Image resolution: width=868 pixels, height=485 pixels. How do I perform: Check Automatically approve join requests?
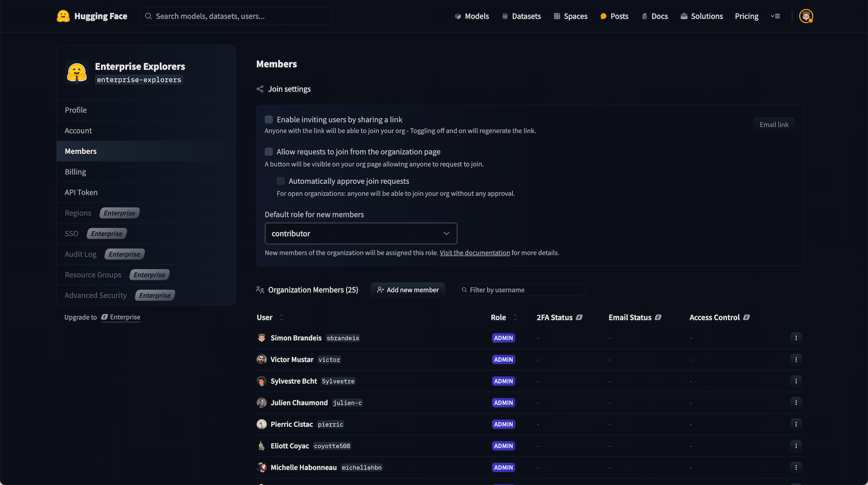(x=281, y=181)
